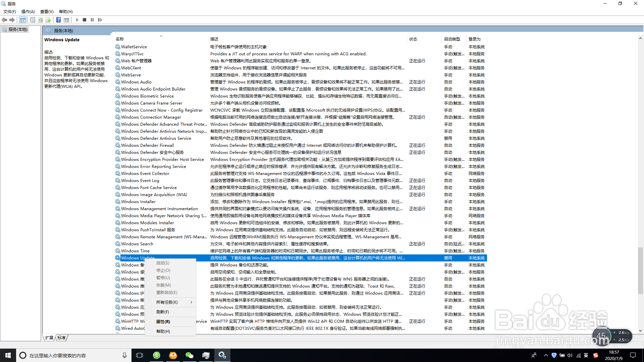Select the Windows Search service row

pos(137,244)
